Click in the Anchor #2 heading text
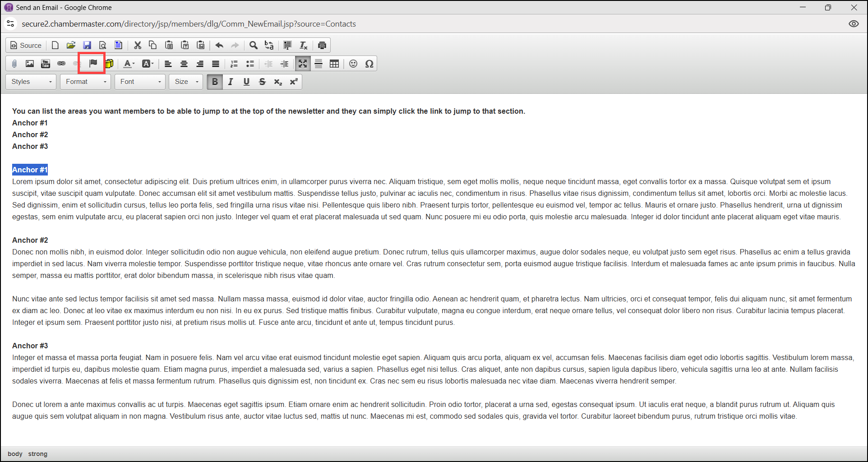868x462 pixels. coord(30,240)
